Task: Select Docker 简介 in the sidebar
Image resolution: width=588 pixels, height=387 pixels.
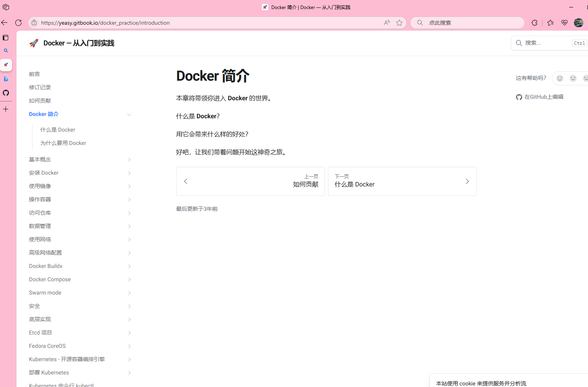Action: pyautogui.click(x=44, y=114)
